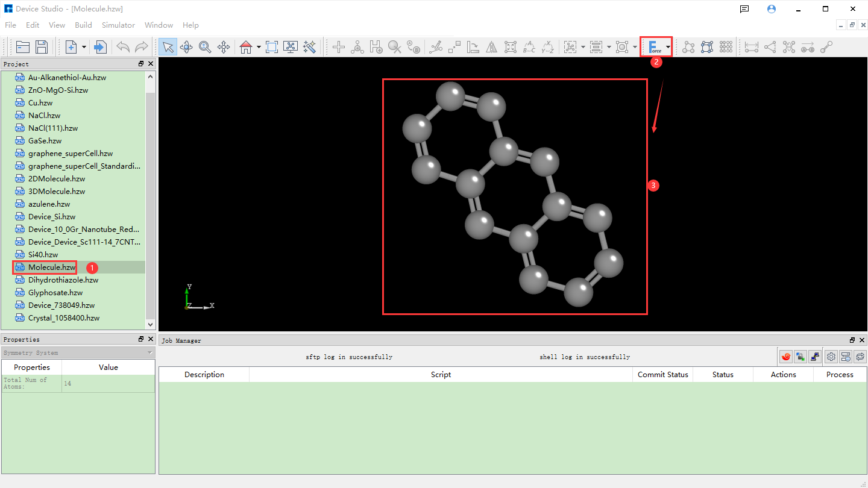Select the Rotate view tool
868x488 pixels.
(186, 46)
